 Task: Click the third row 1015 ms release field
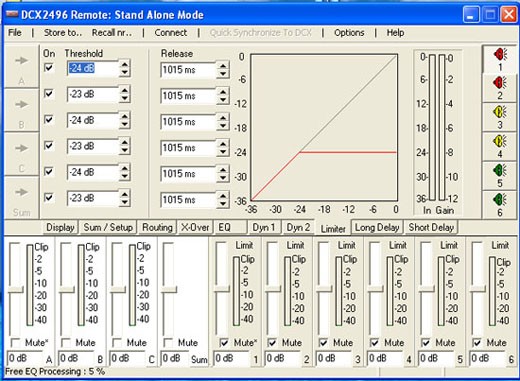click(189, 122)
